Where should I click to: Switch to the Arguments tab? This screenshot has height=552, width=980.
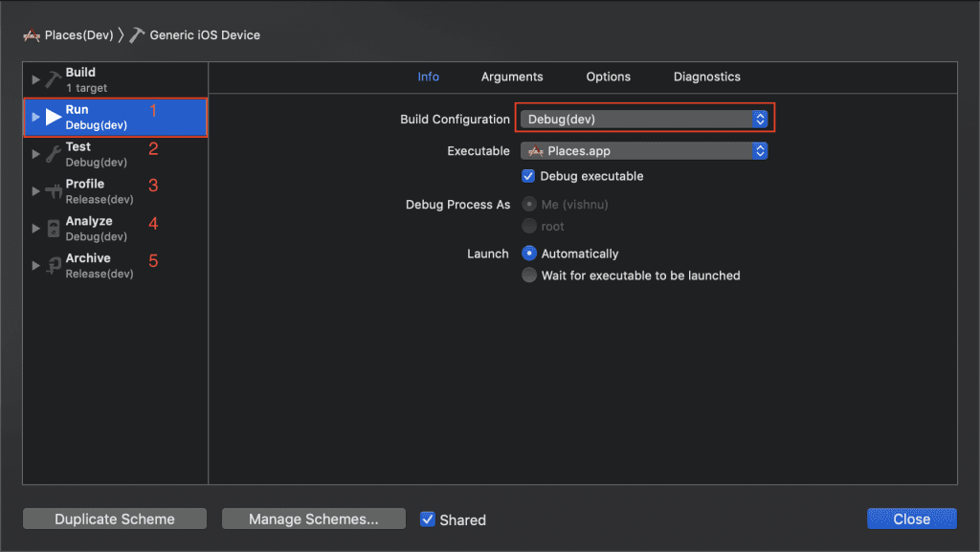click(x=512, y=77)
